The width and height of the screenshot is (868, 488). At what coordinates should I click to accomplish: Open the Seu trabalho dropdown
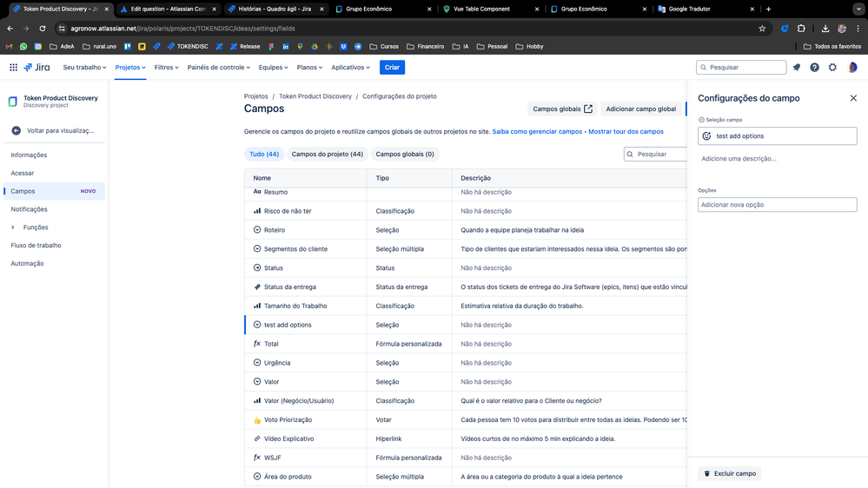pyautogui.click(x=84, y=68)
